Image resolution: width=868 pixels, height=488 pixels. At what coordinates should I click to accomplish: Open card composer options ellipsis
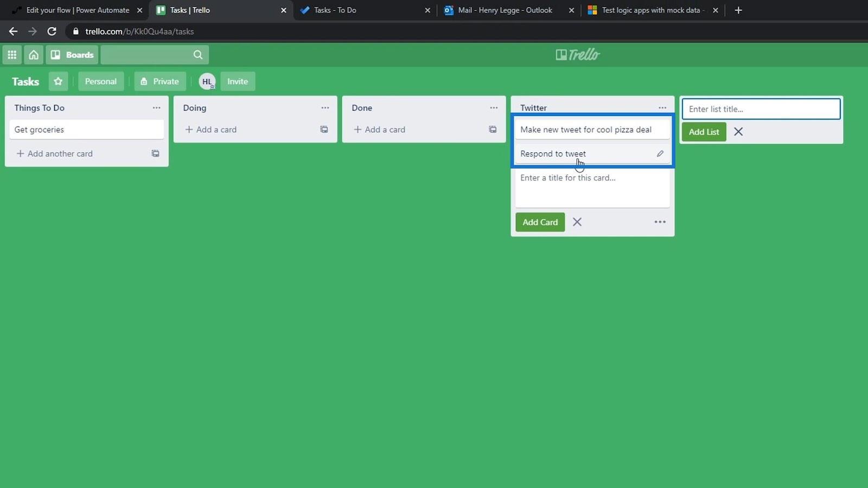pyautogui.click(x=660, y=222)
